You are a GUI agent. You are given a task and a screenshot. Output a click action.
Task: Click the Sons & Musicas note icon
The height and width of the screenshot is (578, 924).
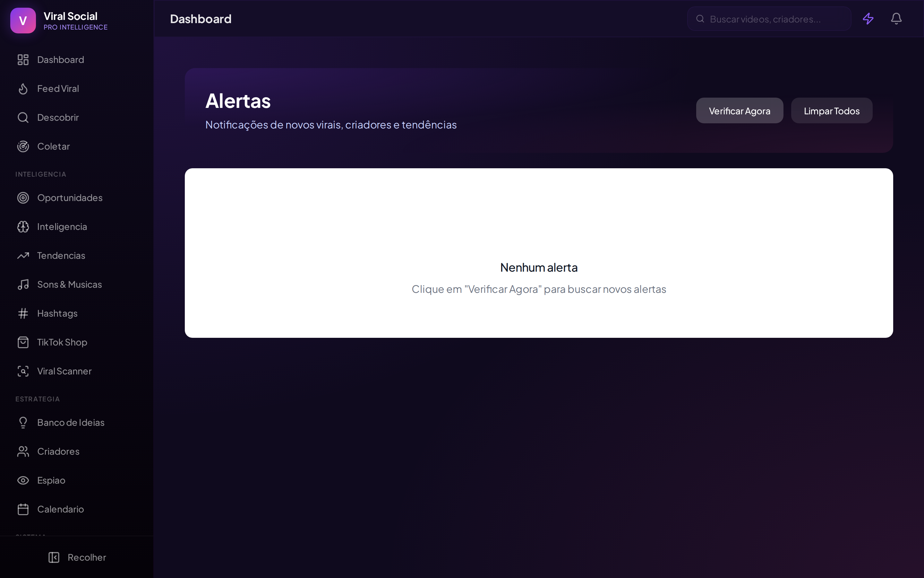pos(23,285)
